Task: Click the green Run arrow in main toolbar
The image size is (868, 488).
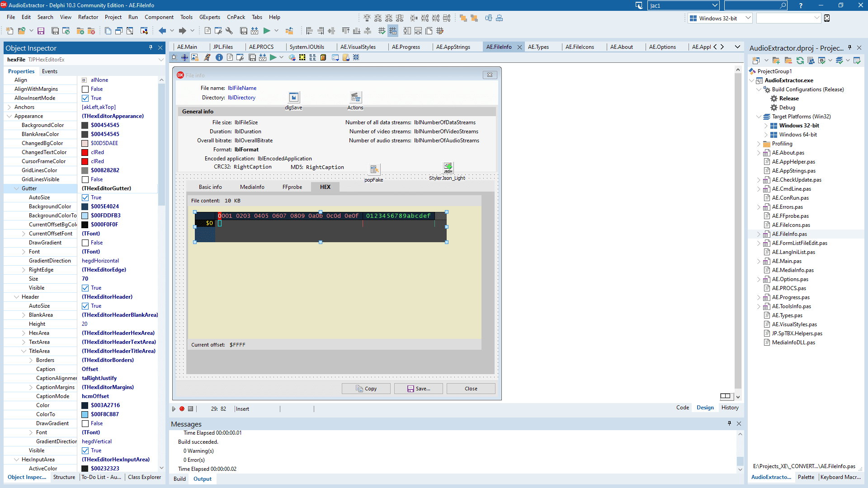Action: pyautogui.click(x=267, y=31)
